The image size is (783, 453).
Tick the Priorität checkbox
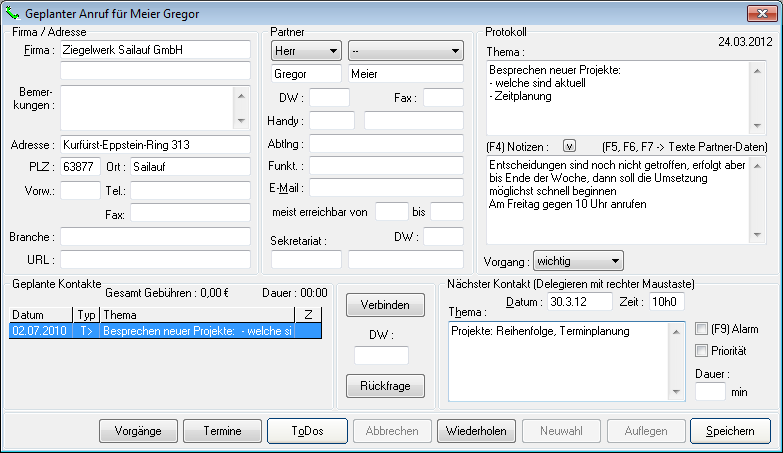(x=701, y=349)
